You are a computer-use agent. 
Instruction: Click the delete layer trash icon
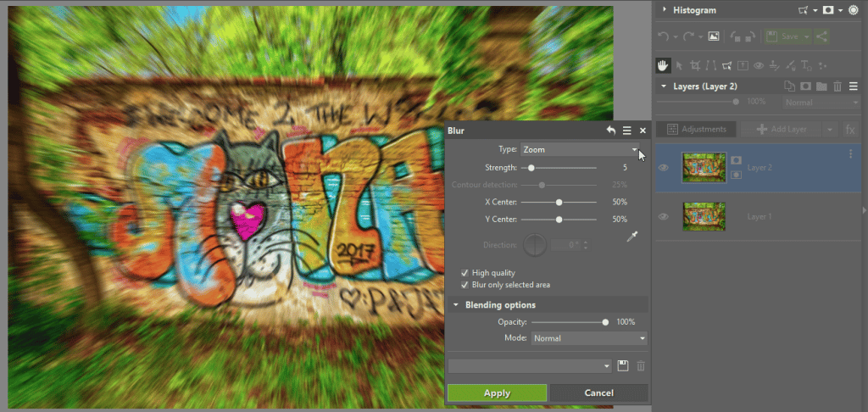[x=837, y=86]
